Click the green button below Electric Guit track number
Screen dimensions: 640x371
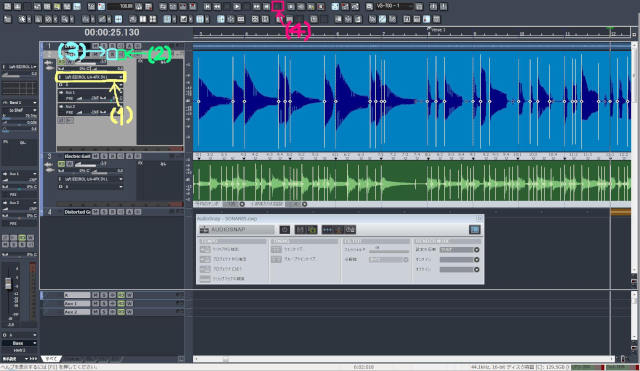61,164
